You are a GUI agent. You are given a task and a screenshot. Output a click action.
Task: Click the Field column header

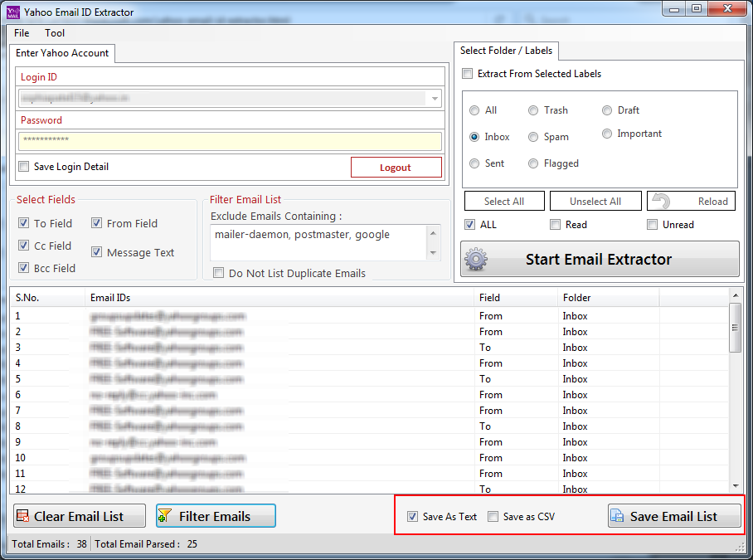point(517,298)
